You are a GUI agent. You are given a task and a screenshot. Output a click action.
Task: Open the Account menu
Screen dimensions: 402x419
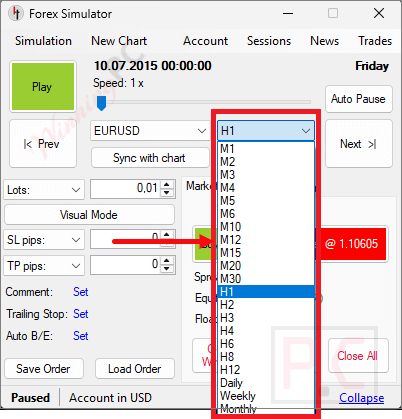[x=205, y=41]
